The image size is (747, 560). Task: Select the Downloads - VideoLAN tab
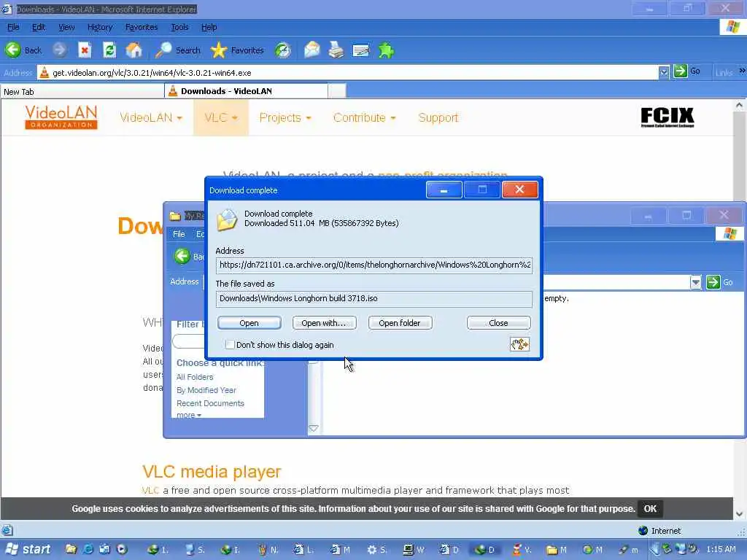click(x=247, y=91)
